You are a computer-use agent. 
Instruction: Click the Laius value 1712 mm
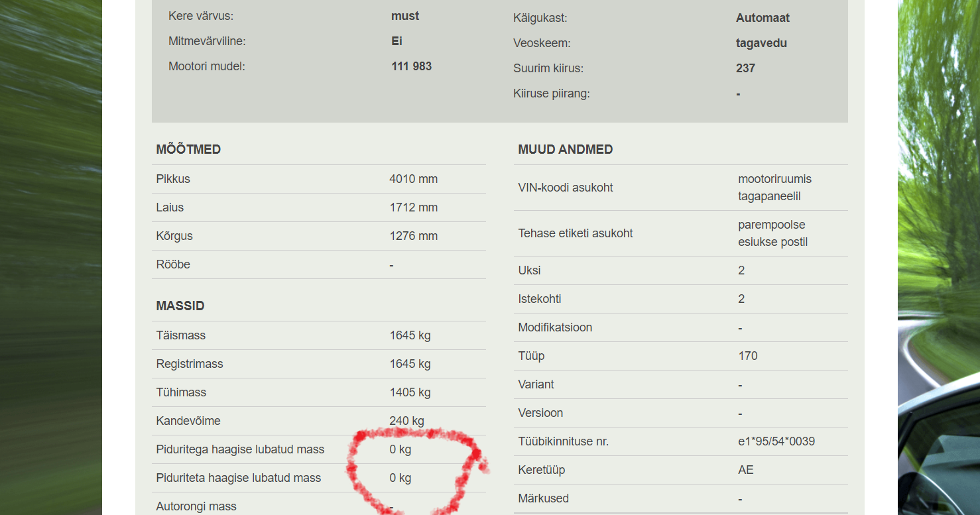[413, 207]
